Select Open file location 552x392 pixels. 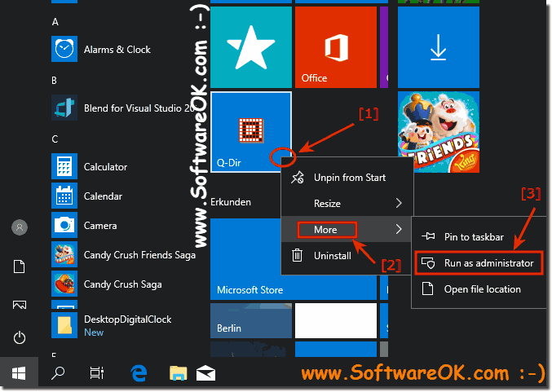coord(479,288)
